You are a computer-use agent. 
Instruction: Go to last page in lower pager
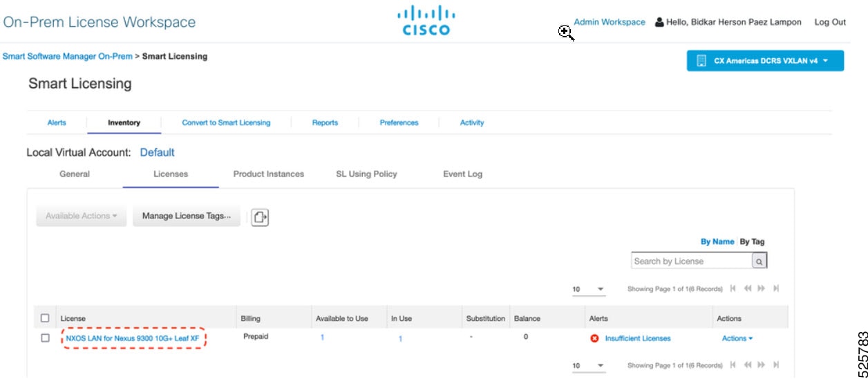coord(776,365)
